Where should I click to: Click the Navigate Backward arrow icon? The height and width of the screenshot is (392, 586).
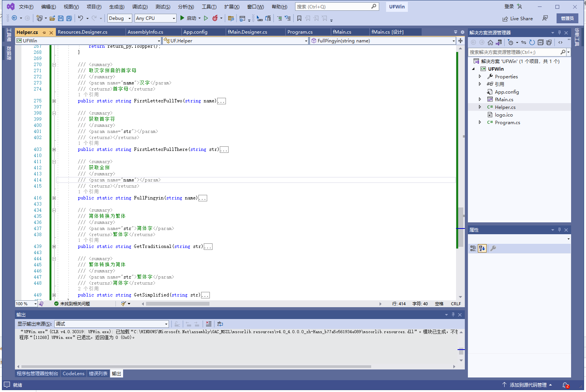point(15,18)
